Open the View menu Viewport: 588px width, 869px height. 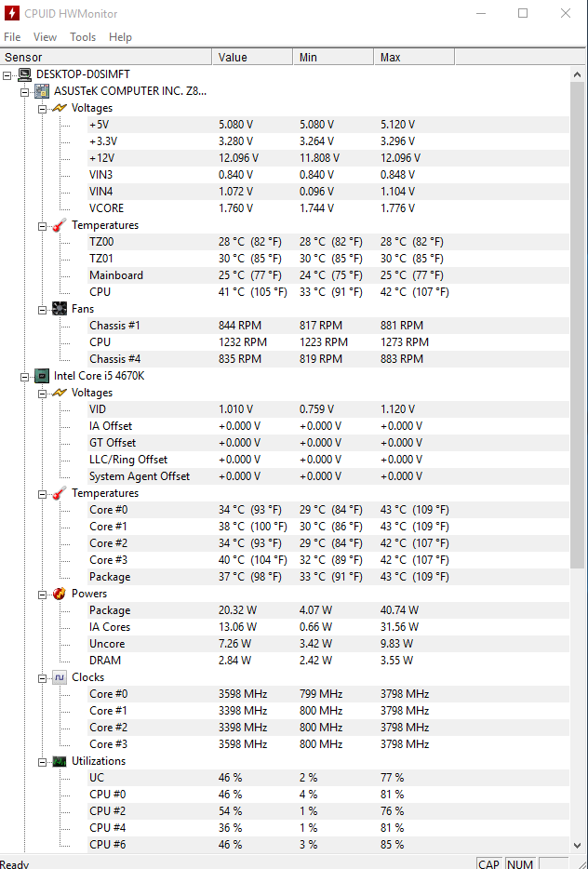pos(45,37)
